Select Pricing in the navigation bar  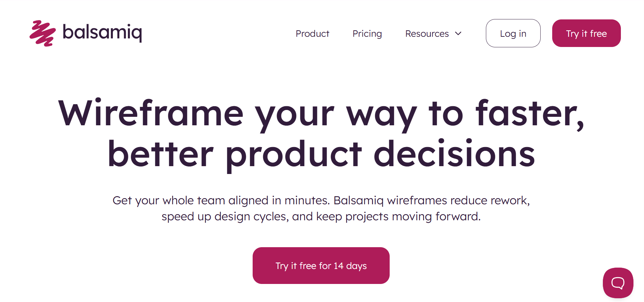(x=367, y=34)
